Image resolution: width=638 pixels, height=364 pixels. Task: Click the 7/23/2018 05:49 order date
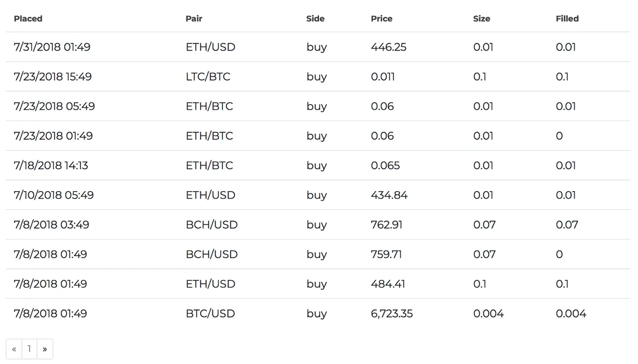pyautogui.click(x=54, y=106)
